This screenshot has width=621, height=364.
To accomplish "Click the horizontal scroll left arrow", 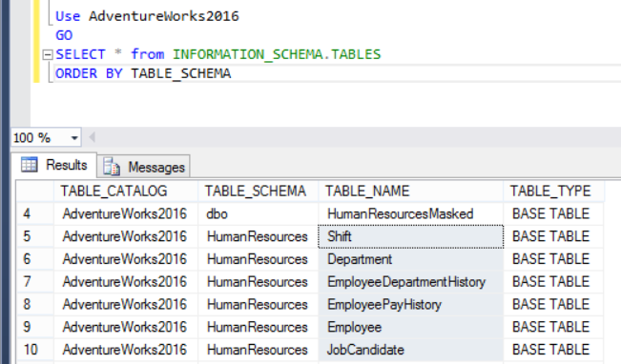I will pyautogui.click(x=92, y=137).
